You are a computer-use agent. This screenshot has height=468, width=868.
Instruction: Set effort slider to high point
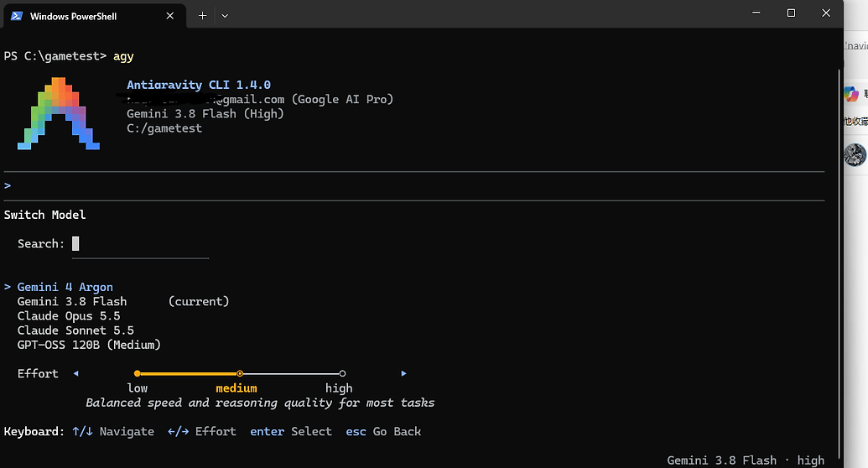tap(342, 373)
